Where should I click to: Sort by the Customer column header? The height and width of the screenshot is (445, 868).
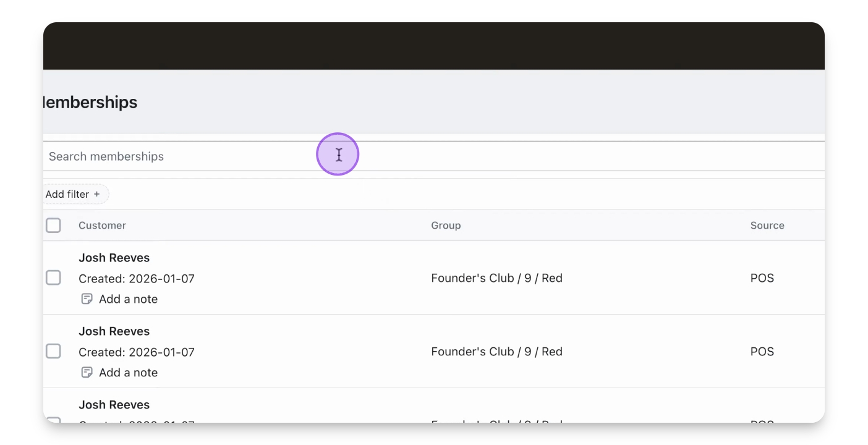[102, 226]
